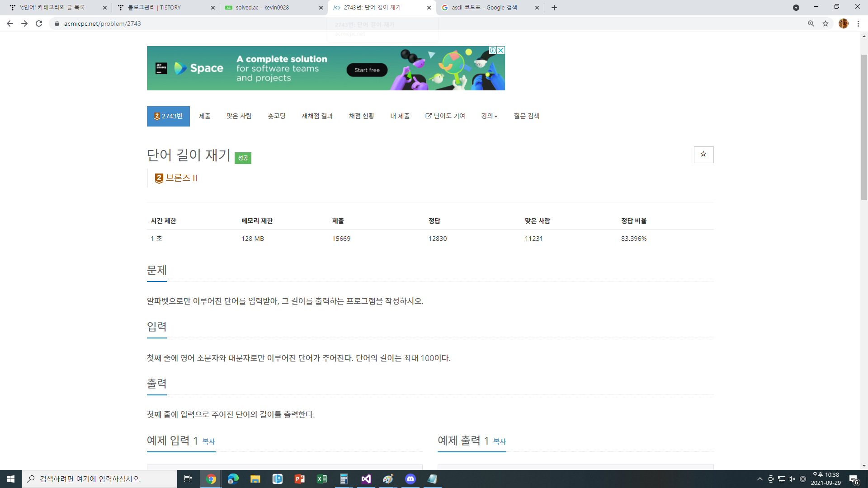Click the 브론즈 II difficulty link
The image size is (868, 488).
[x=182, y=178]
